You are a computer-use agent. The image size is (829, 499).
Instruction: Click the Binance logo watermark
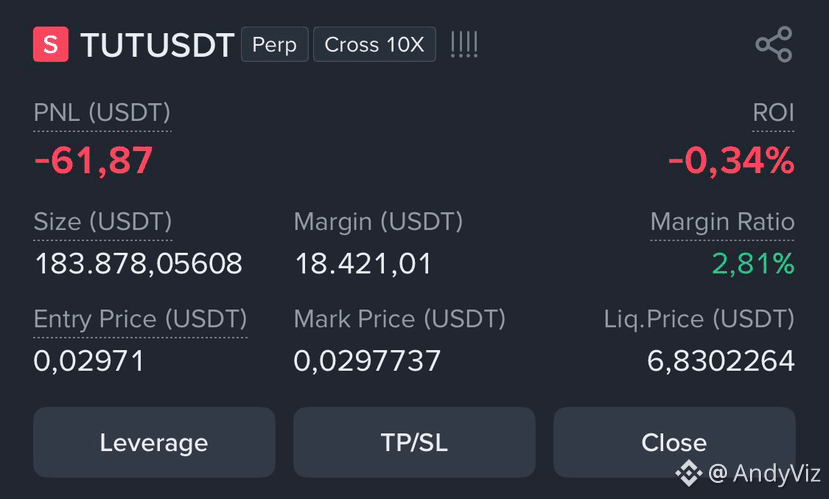click(689, 473)
